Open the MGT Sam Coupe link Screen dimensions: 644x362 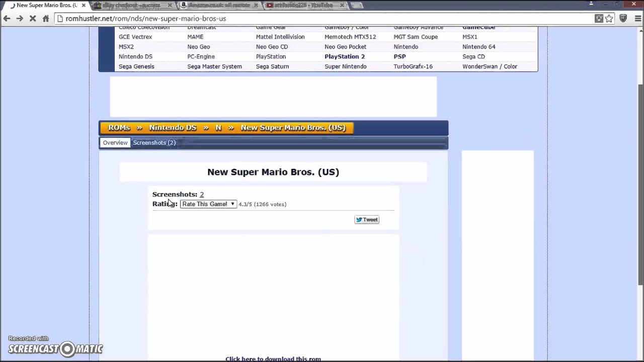416,37
